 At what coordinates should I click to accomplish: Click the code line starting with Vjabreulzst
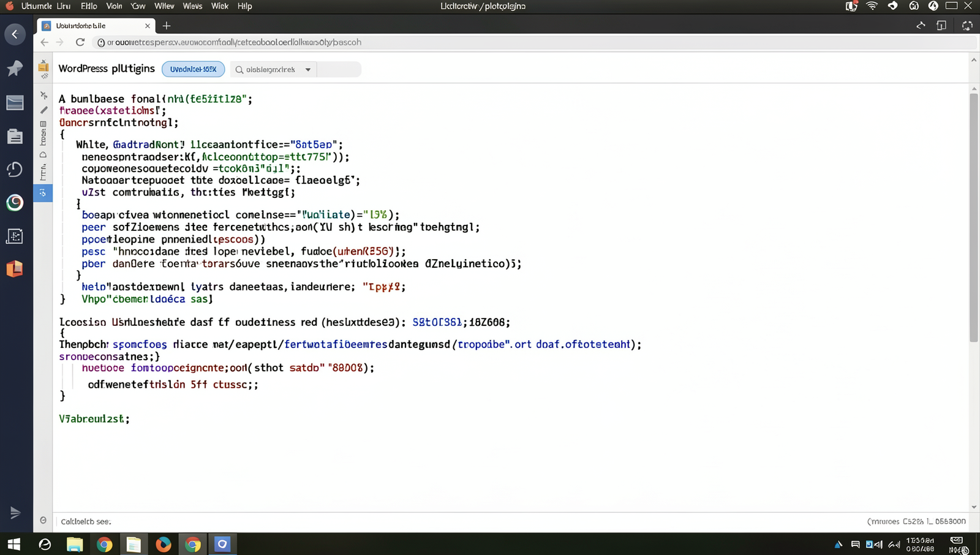94,419
